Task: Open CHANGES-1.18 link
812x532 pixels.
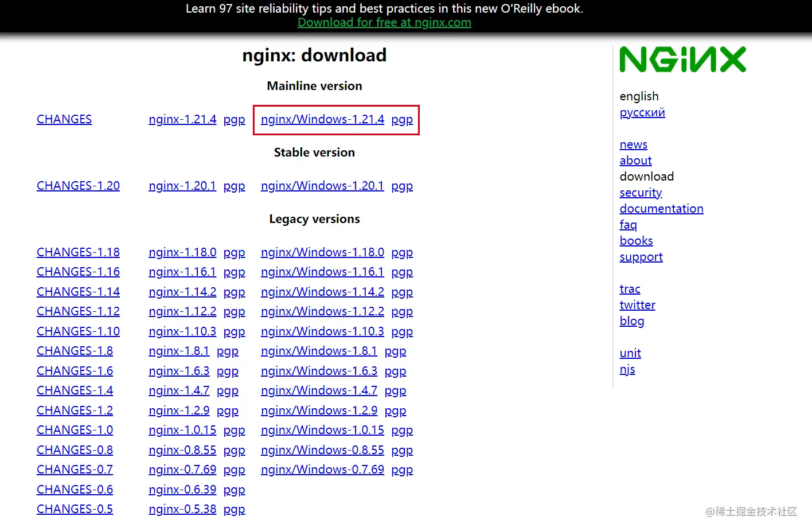Action: click(78, 252)
